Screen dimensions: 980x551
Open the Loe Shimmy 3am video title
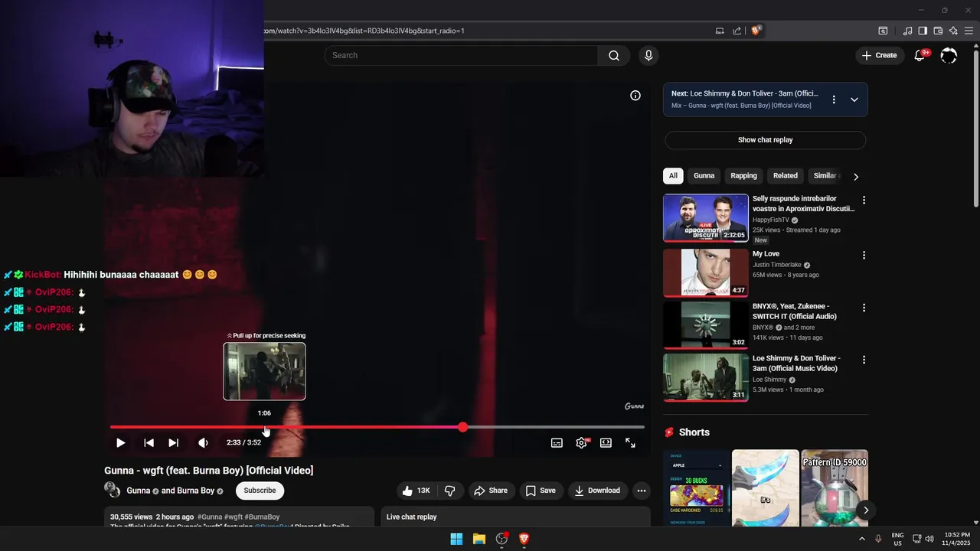[796, 364]
